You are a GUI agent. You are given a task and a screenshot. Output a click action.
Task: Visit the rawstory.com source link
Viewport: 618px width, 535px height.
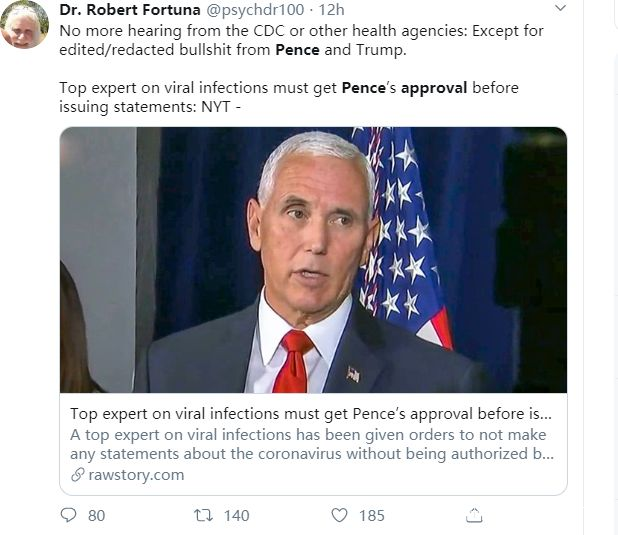[136, 475]
